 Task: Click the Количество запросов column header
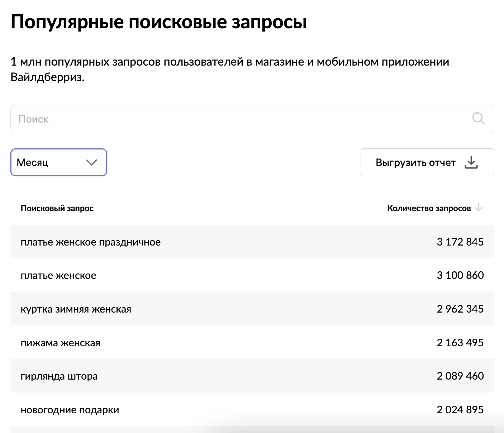[429, 208]
